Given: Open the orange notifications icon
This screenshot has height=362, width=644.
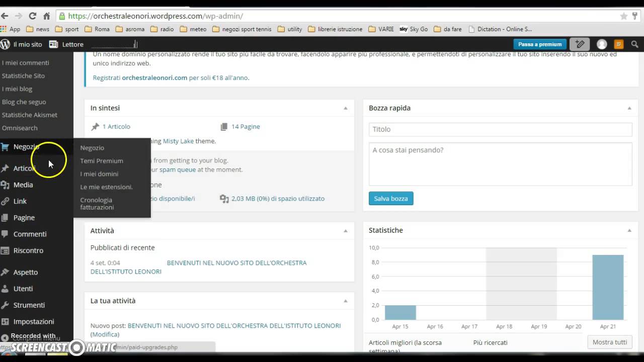Looking at the screenshot, I should (619, 44).
